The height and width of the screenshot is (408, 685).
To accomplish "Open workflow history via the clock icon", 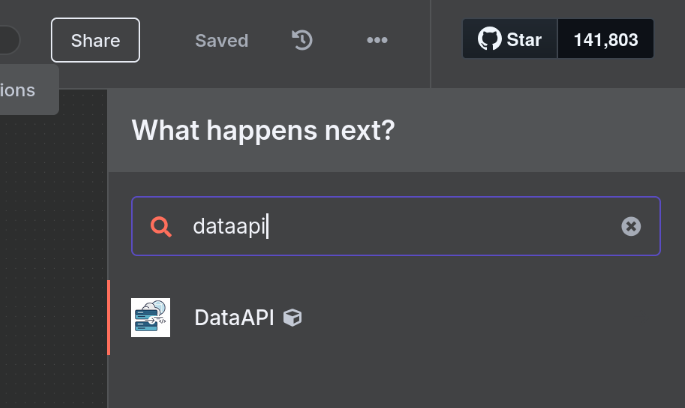I will pos(302,40).
